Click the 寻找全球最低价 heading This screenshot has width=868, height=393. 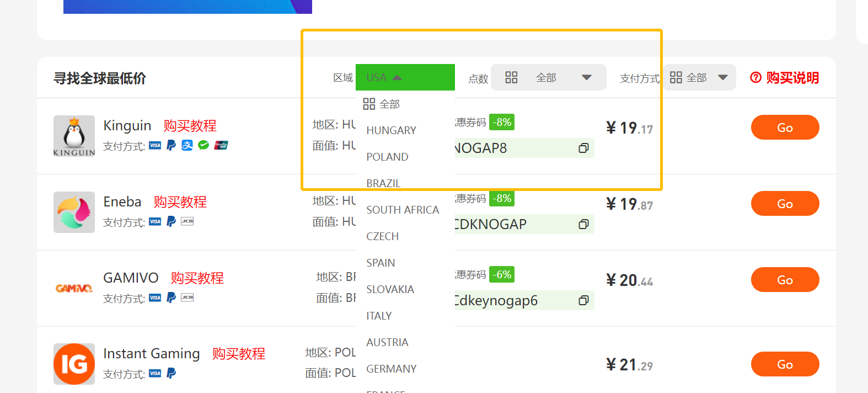(100, 78)
